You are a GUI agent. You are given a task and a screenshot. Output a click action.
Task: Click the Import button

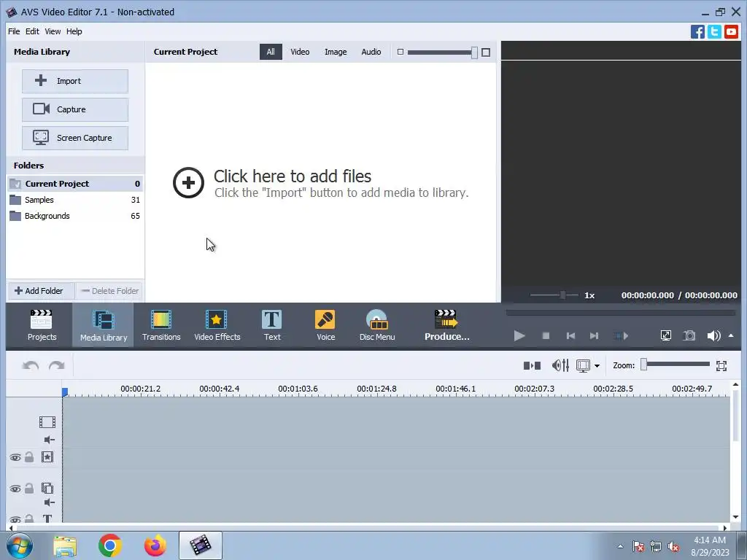click(75, 81)
